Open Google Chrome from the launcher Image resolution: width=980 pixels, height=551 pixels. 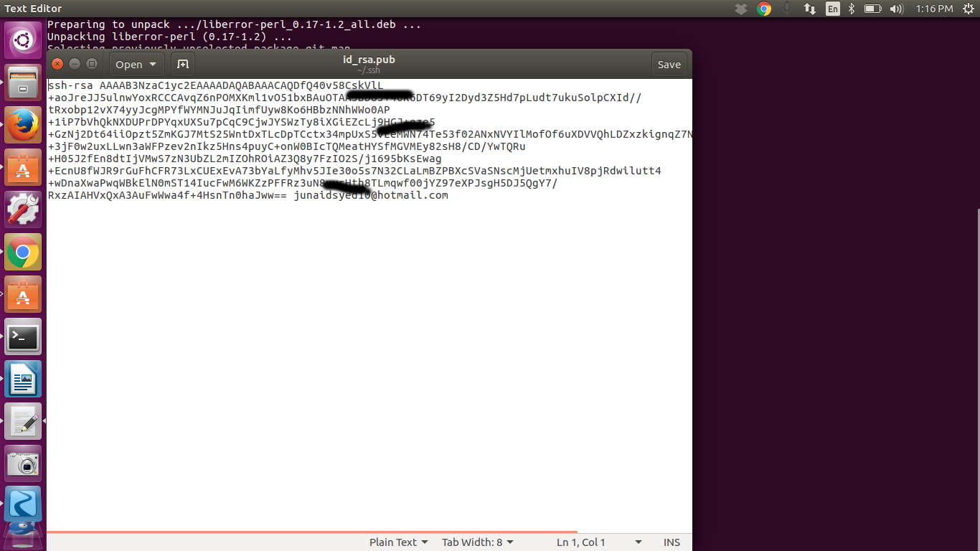coord(23,252)
